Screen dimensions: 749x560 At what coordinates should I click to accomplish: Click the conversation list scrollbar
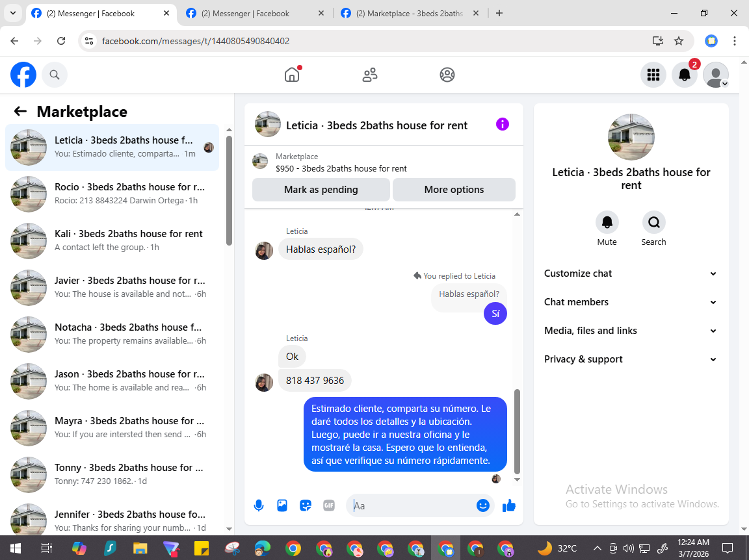coord(229,191)
